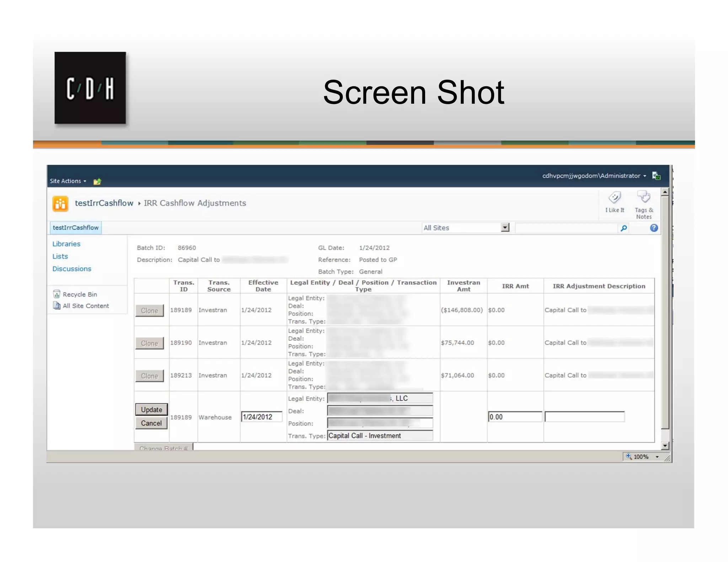
Task: Click the Cancel button
Action: (x=151, y=423)
